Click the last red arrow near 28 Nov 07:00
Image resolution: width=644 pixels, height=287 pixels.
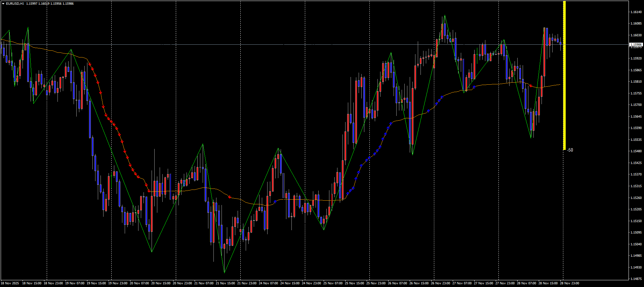531,86
